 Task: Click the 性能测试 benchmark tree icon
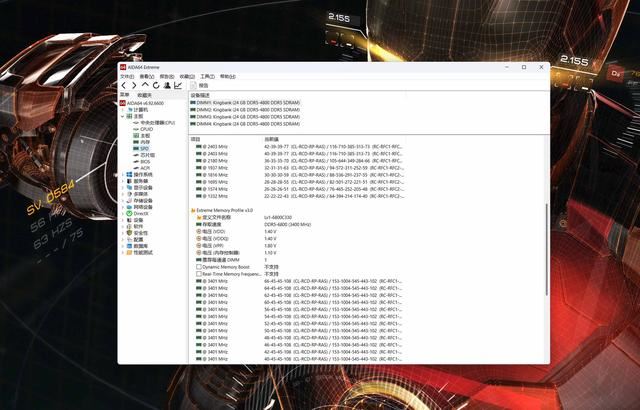coord(129,253)
